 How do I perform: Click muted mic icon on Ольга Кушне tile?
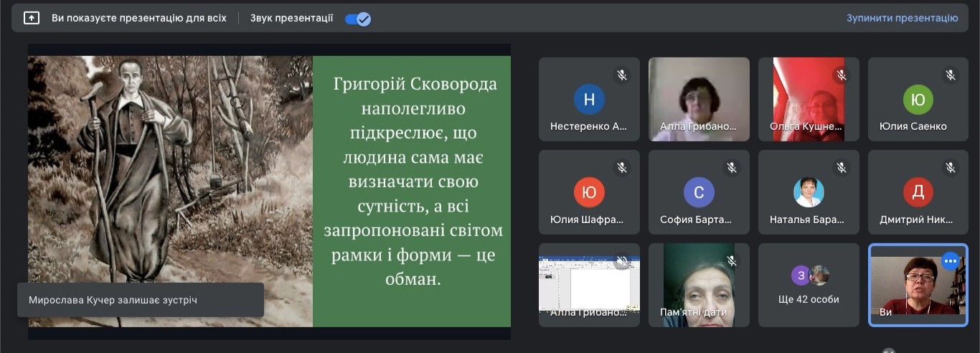tap(841, 75)
